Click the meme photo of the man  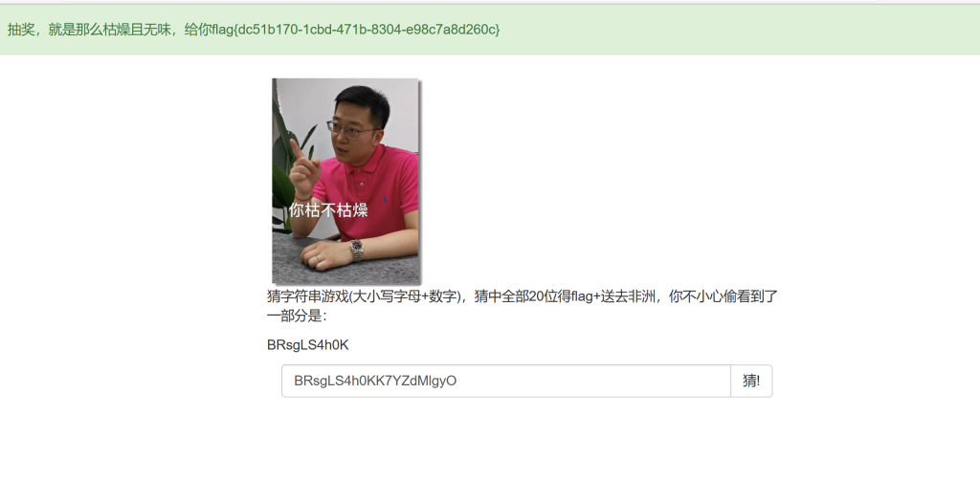[x=345, y=181]
